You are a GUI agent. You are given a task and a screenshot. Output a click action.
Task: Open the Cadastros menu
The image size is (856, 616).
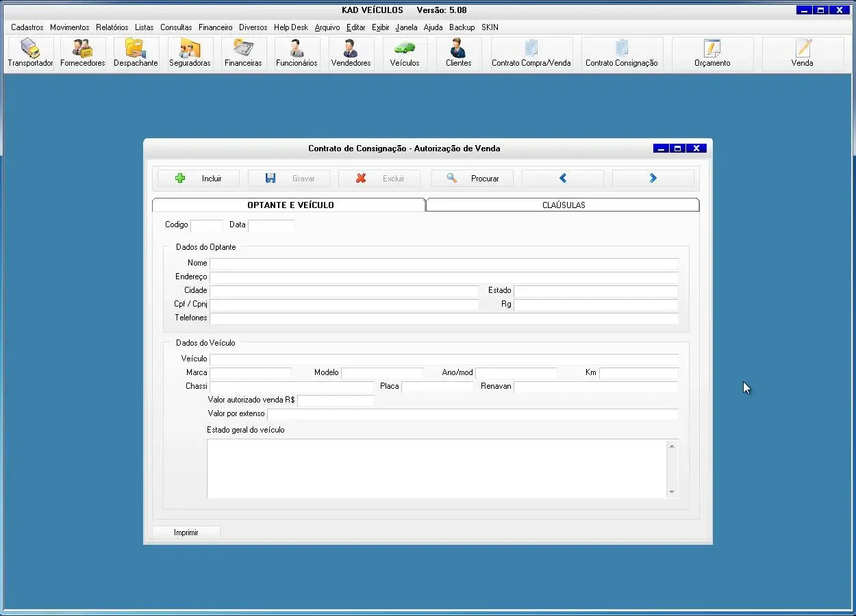point(27,27)
